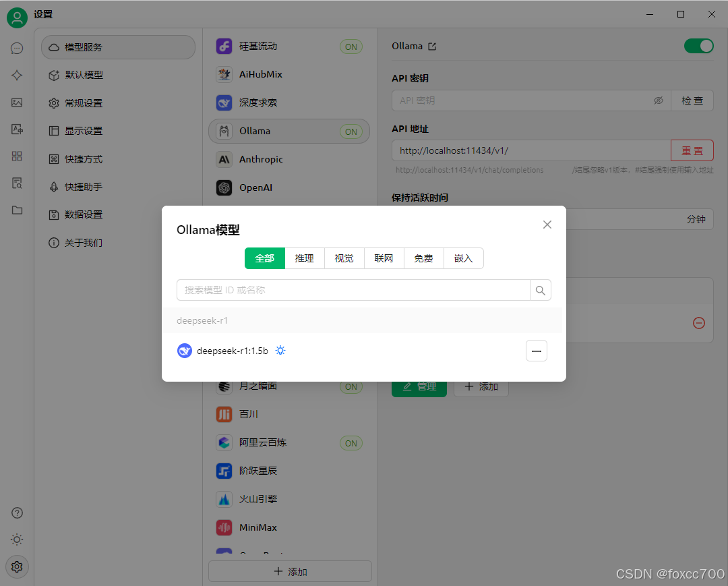Toggle the light/dark theme sun icon
The width and height of the screenshot is (728, 586).
coord(17,539)
